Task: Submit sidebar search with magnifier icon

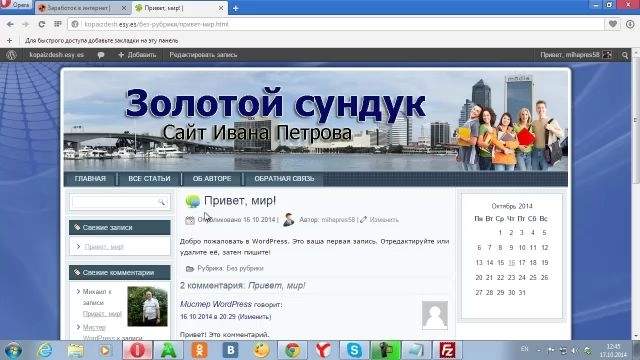Action: click(162, 202)
